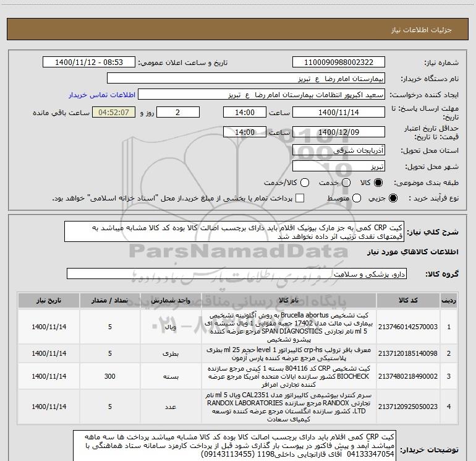Select goods code 2137480218490002
The width and height of the screenshot is (476, 461).
tap(408, 376)
